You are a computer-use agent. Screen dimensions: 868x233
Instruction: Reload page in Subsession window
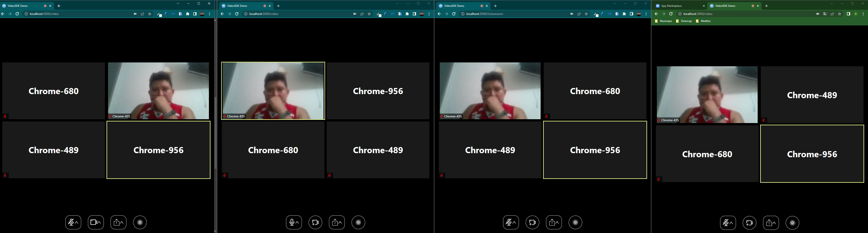click(454, 14)
